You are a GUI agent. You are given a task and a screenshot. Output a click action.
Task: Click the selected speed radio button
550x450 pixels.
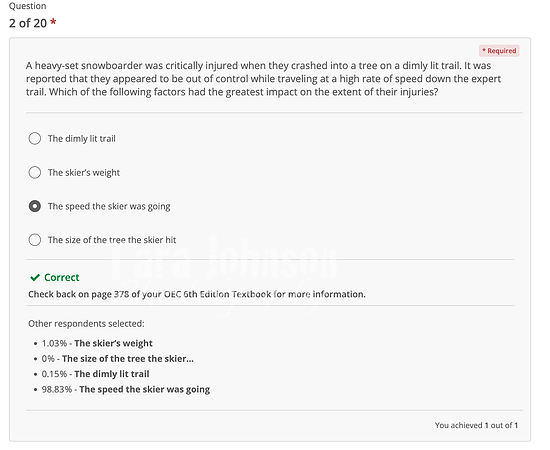coord(35,206)
